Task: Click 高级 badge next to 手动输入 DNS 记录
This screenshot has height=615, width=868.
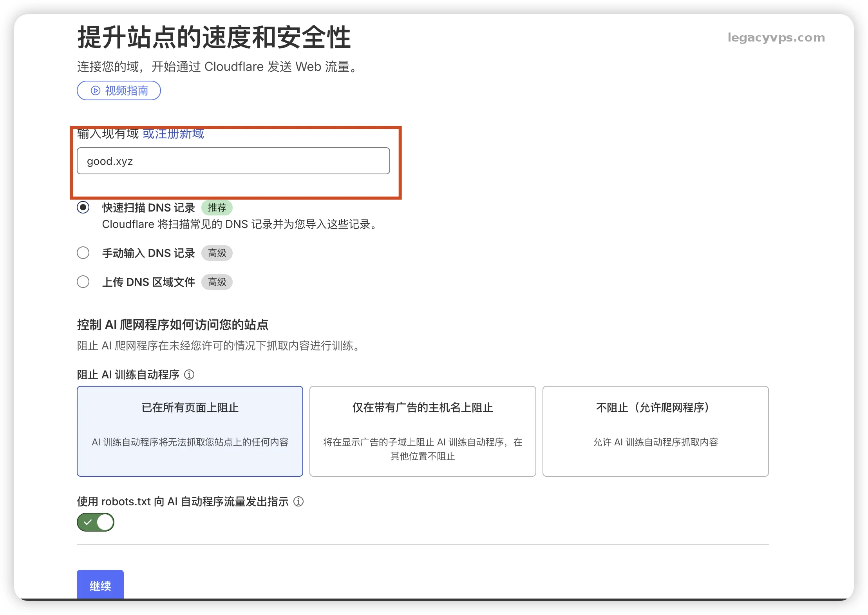Action: click(217, 253)
